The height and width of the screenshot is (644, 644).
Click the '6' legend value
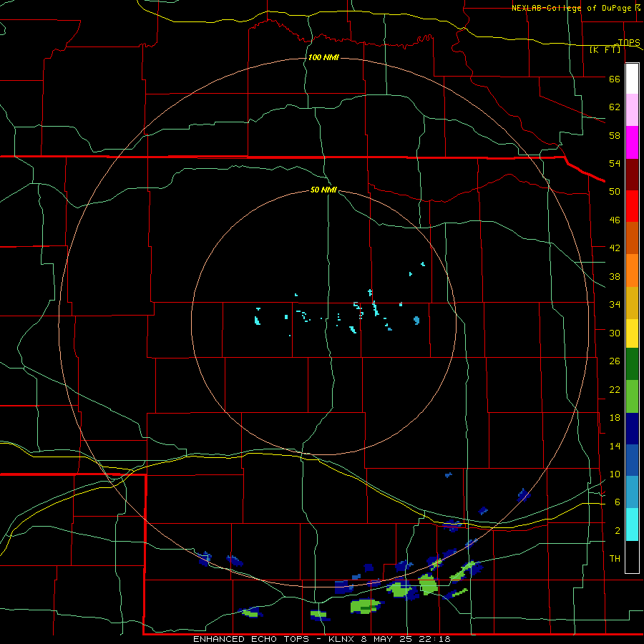tap(618, 502)
